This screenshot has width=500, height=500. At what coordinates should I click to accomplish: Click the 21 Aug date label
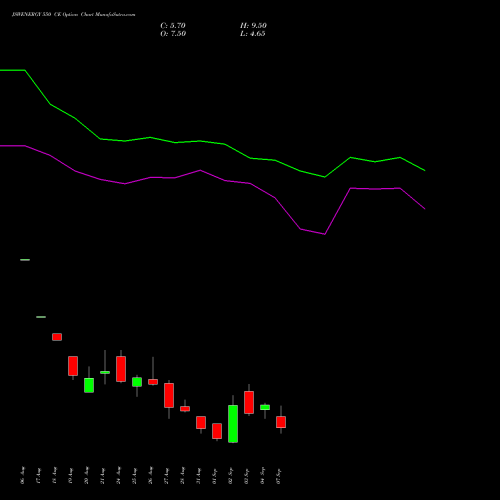coord(103,476)
